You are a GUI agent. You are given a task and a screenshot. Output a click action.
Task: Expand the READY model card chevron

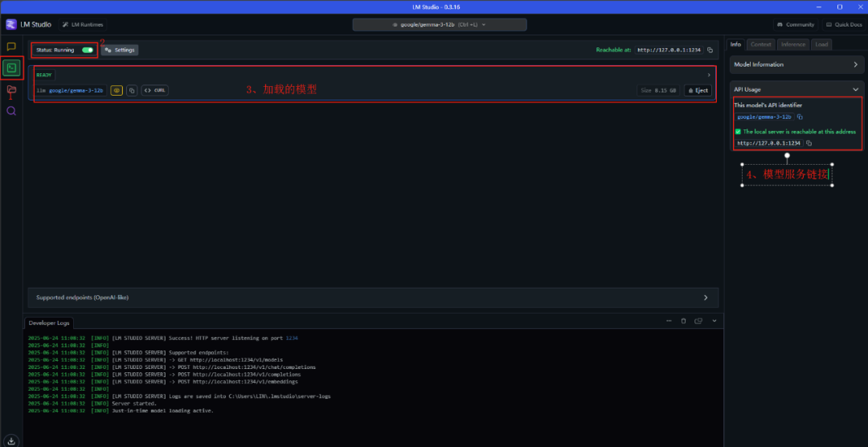click(x=709, y=75)
